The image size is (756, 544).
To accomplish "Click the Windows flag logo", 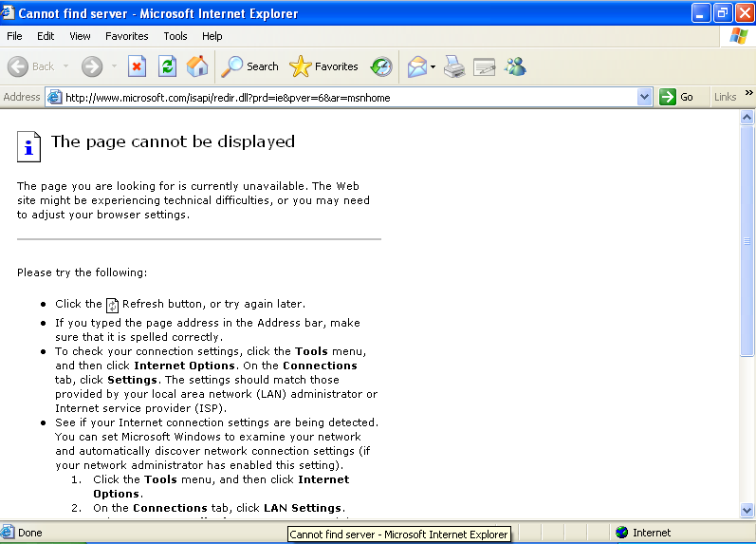I will pos(738,36).
